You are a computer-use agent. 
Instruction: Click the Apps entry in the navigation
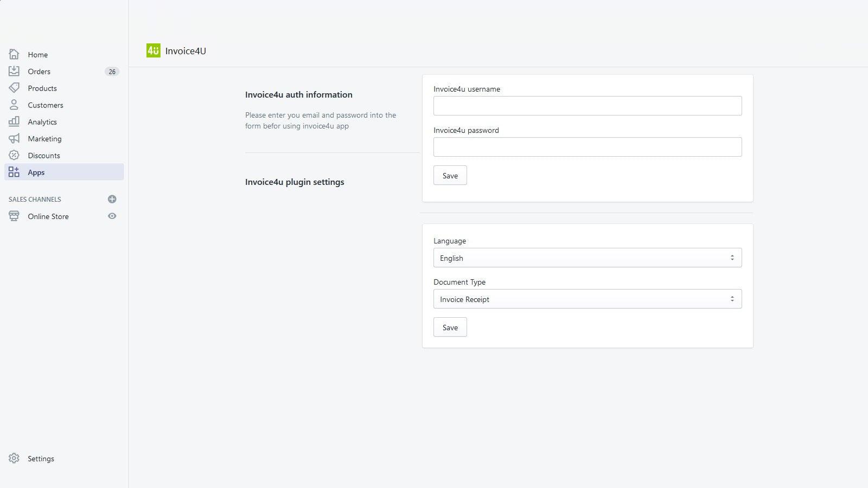pyautogui.click(x=36, y=172)
